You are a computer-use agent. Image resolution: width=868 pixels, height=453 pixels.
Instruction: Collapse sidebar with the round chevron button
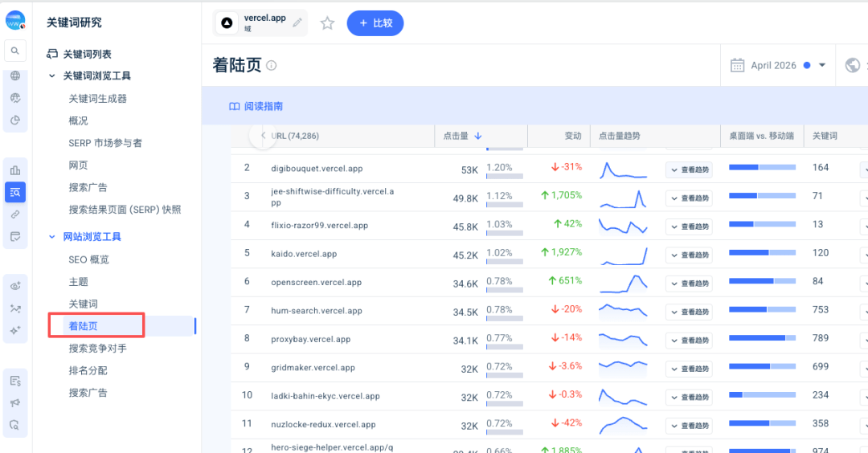click(263, 136)
